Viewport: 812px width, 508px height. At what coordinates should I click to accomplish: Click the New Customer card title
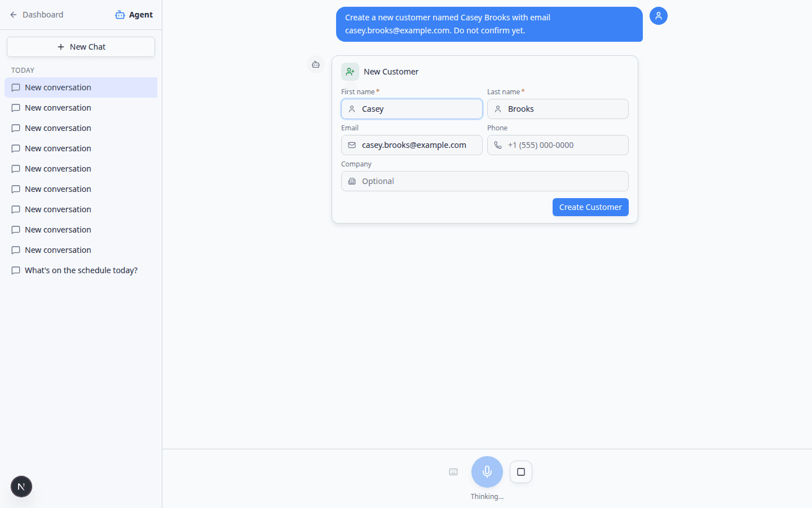[x=391, y=72]
